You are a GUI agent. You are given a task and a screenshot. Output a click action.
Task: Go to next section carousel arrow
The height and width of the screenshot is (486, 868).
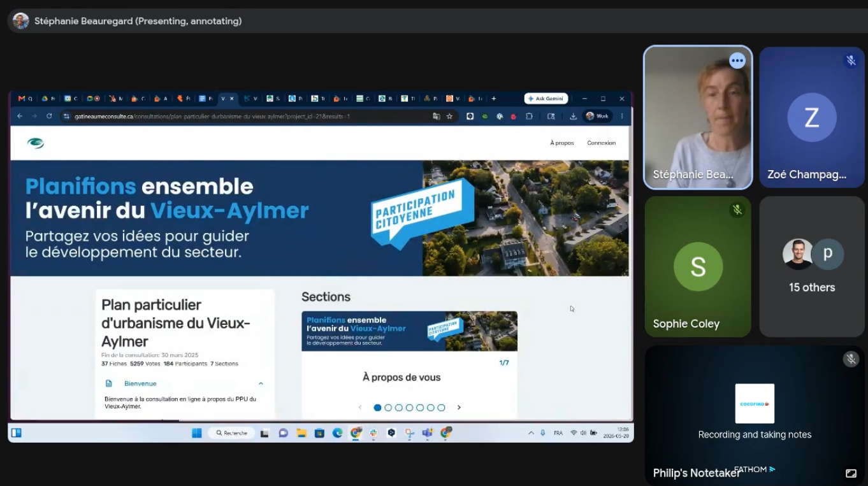click(459, 408)
